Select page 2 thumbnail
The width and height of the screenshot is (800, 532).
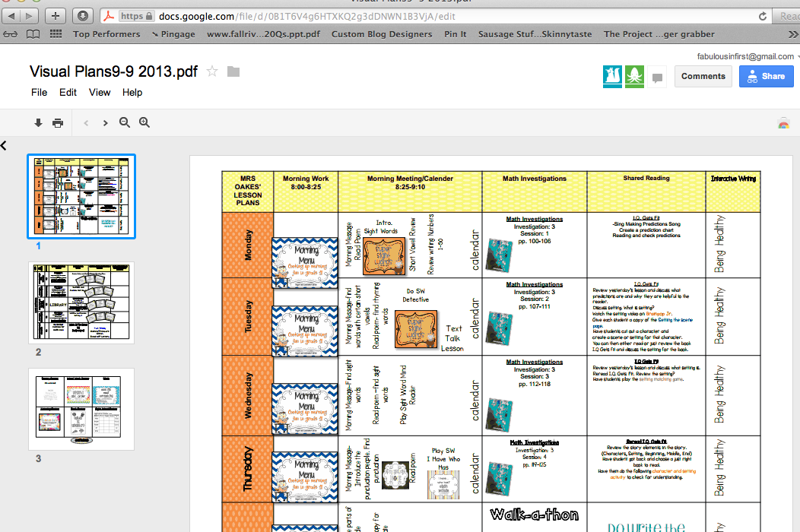click(81, 303)
